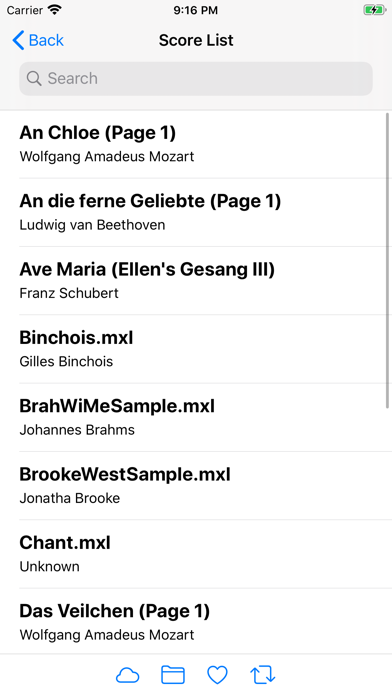The width and height of the screenshot is (392, 696).
Task: Open An die ferne Geliebte score
Action: tap(196, 213)
